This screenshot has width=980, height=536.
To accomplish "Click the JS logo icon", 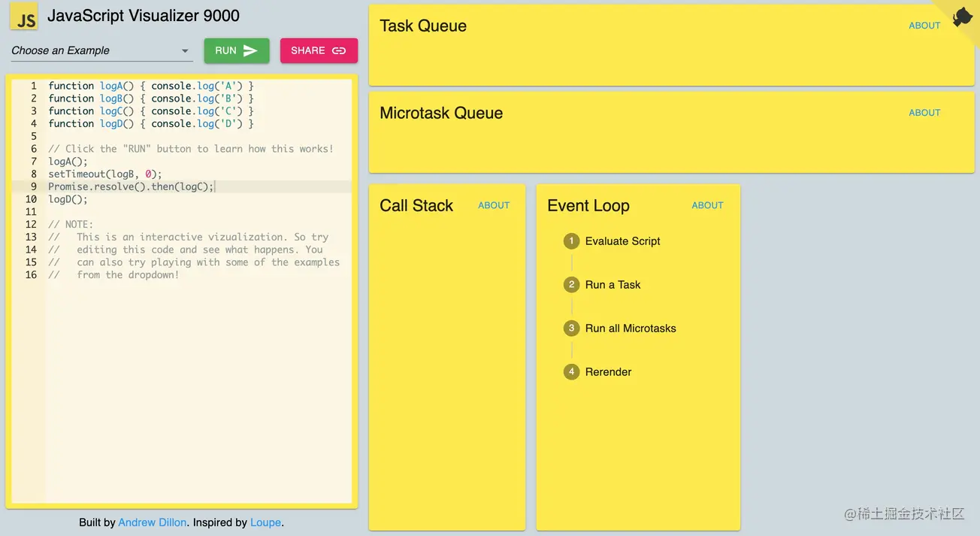I will pos(23,17).
